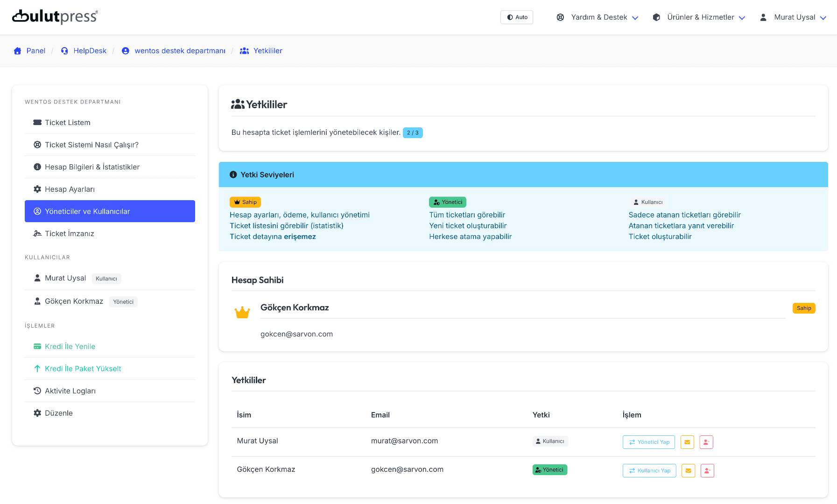The height and width of the screenshot is (504, 837).
Task: Click the remove user icon for Murat Uysal
Action: [706, 442]
